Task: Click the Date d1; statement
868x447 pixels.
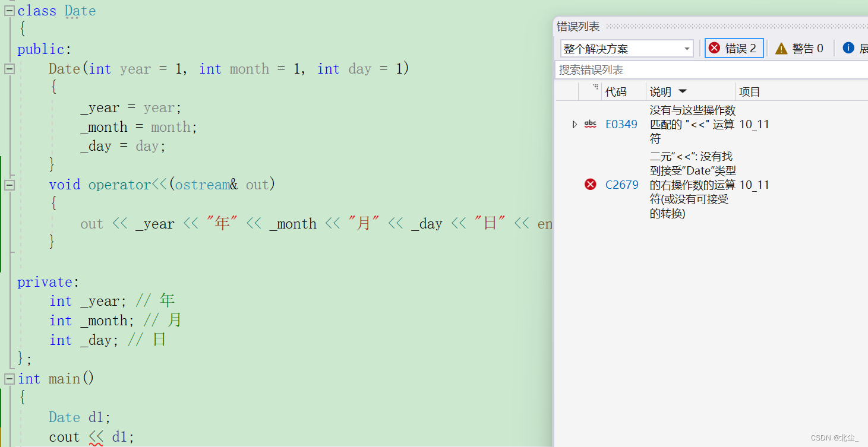Action: pyautogui.click(x=80, y=417)
